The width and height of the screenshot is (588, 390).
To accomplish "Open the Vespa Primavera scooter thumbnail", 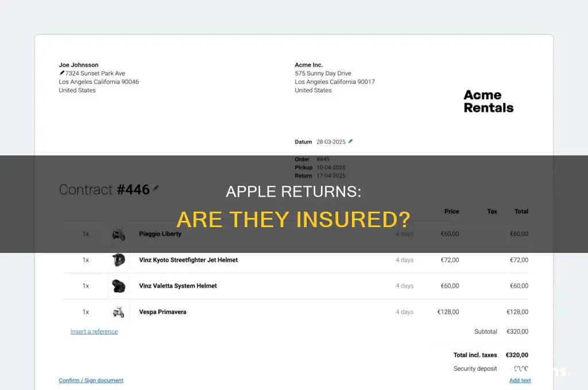I will [119, 312].
